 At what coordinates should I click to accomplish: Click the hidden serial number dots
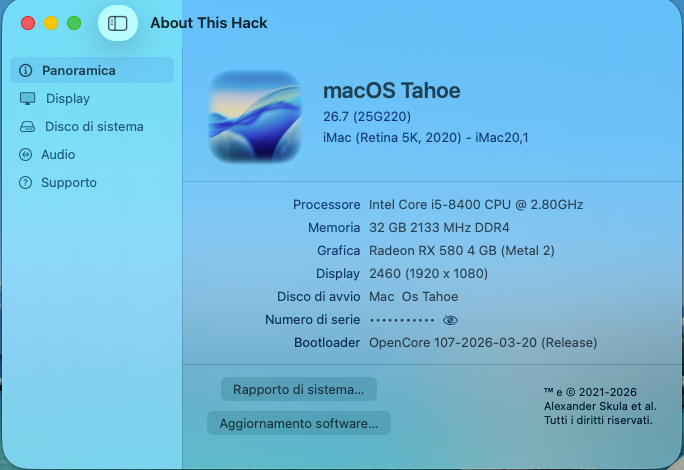pos(402,320)
